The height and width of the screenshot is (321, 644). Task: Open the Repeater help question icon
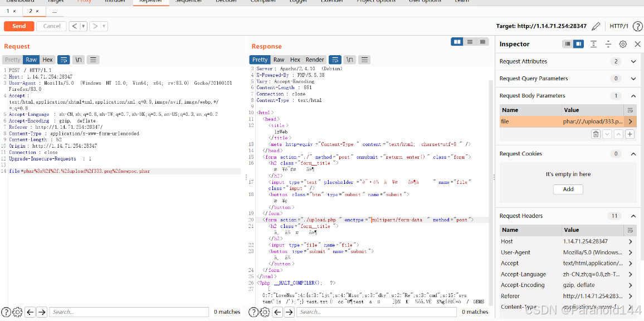[637, 26]
